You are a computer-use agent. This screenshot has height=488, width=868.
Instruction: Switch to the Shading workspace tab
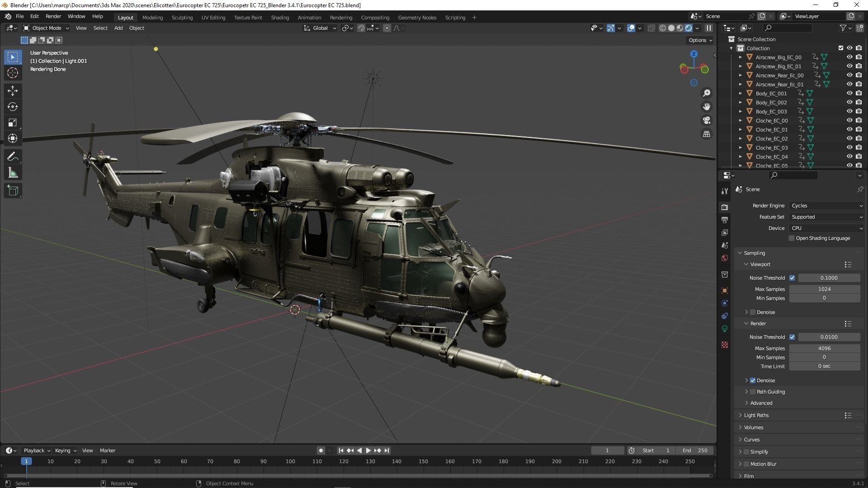[x=280, y=18]
